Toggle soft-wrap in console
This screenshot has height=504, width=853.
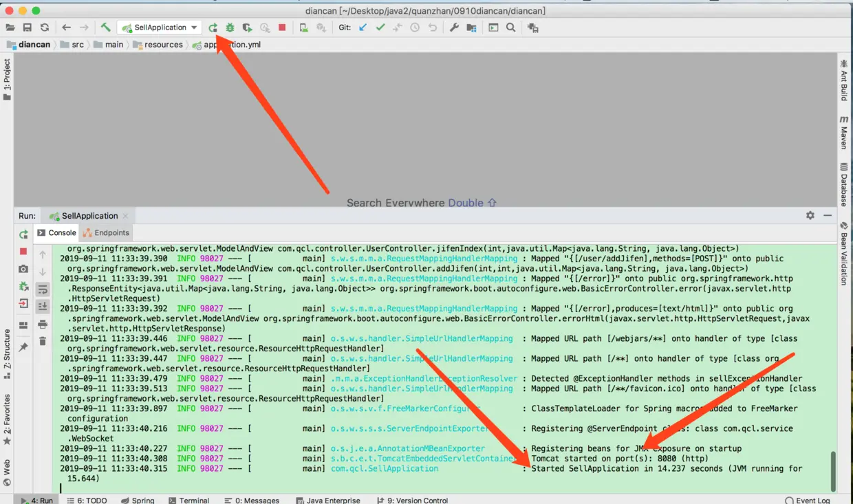[43, 289]
